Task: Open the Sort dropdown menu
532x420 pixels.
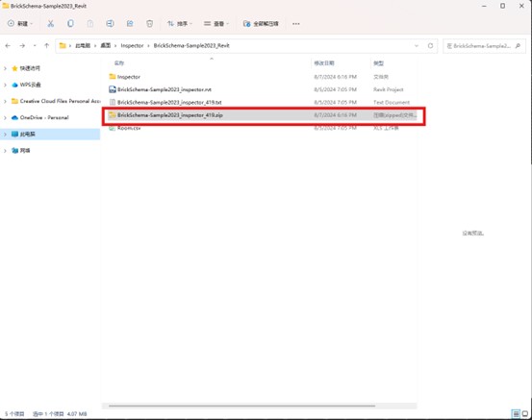Action: (x=180, y=23)
